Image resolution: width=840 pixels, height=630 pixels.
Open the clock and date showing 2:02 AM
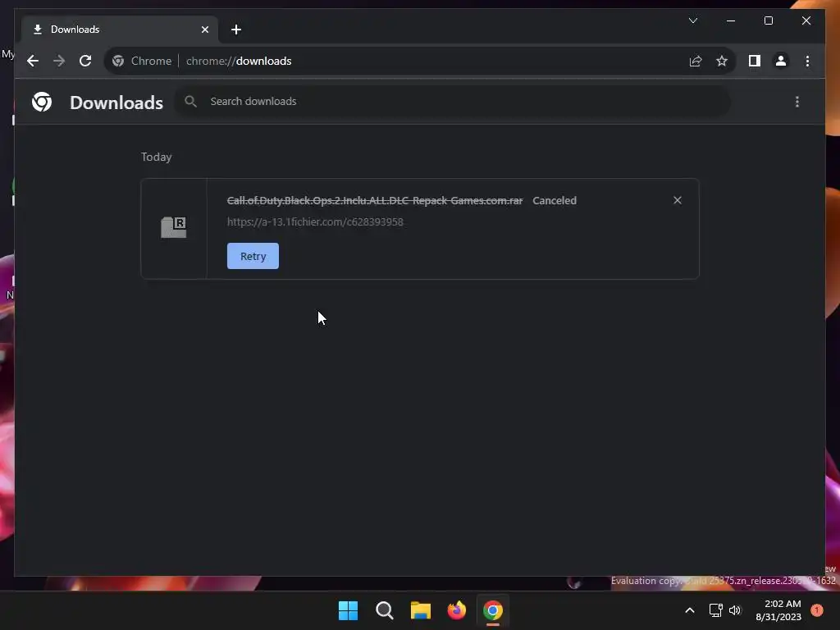[778, 610]
